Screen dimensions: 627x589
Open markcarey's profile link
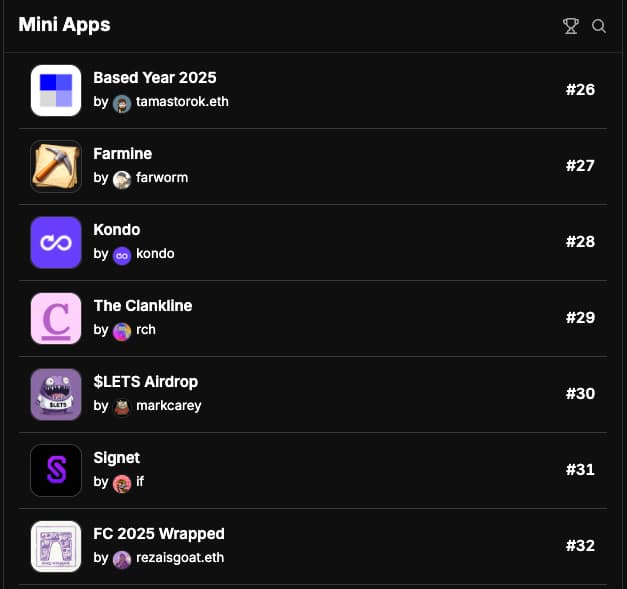click(x=166, y=406)
